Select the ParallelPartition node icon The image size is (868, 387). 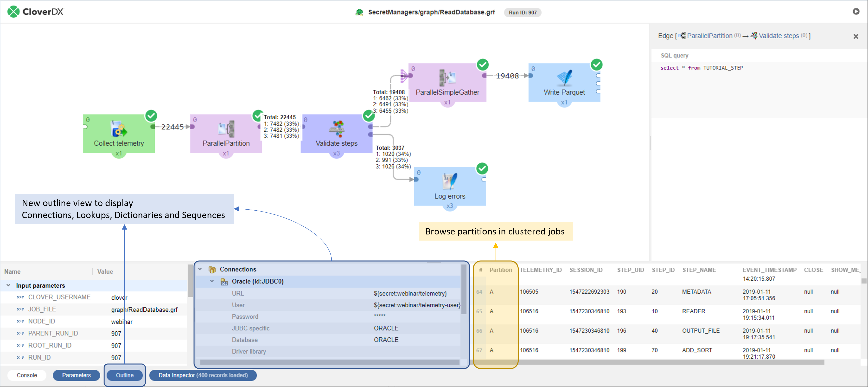pos(226,129)
